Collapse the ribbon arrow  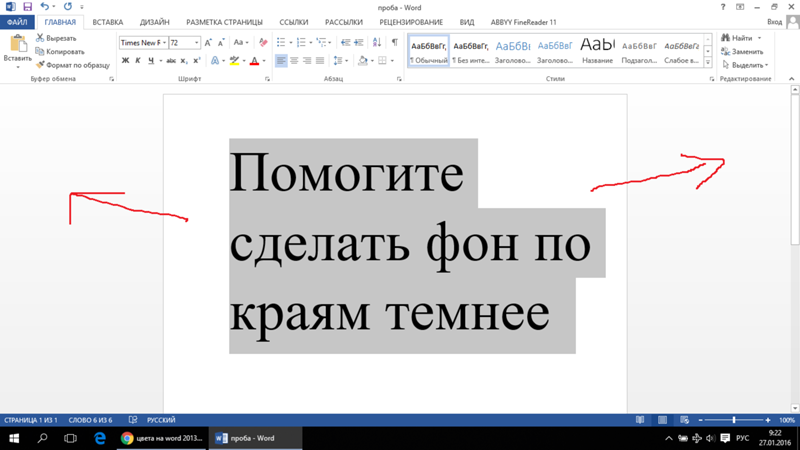pyautogui.click(x=791, y=79)
